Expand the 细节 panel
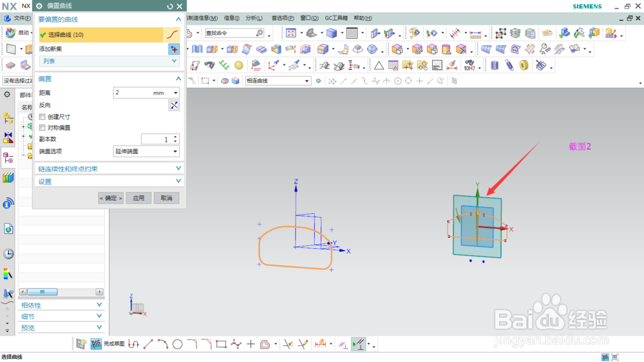644x362 pixels. click(x=61, y=316)
